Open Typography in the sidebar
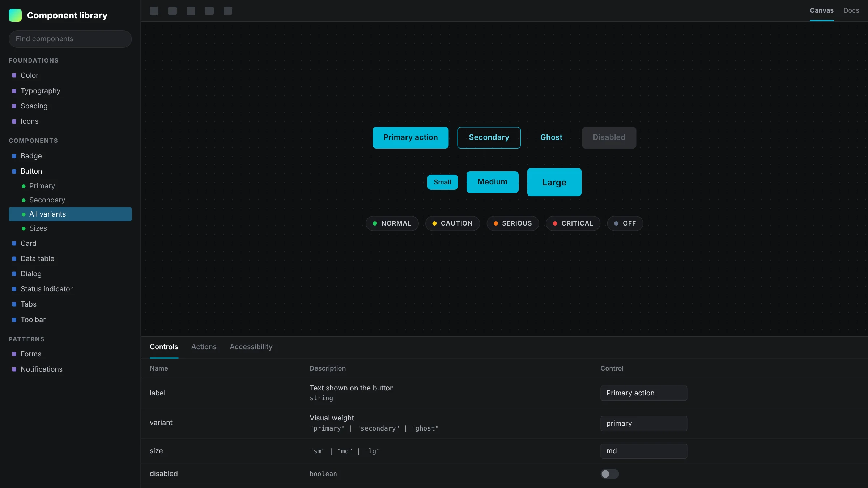 pos(70,91)
